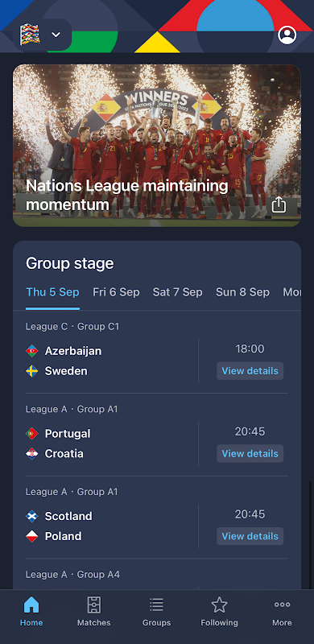Select the Fri 6 Sep tab

click(x=116, y=292)
